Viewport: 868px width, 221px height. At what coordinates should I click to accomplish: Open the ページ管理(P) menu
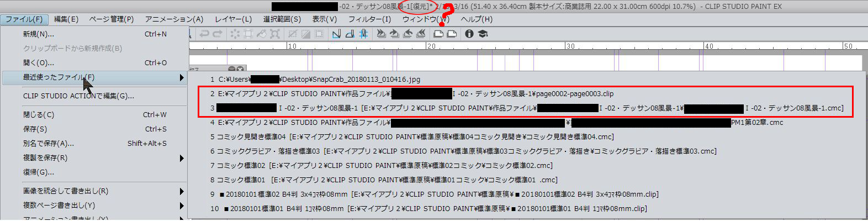coord(112,19)
